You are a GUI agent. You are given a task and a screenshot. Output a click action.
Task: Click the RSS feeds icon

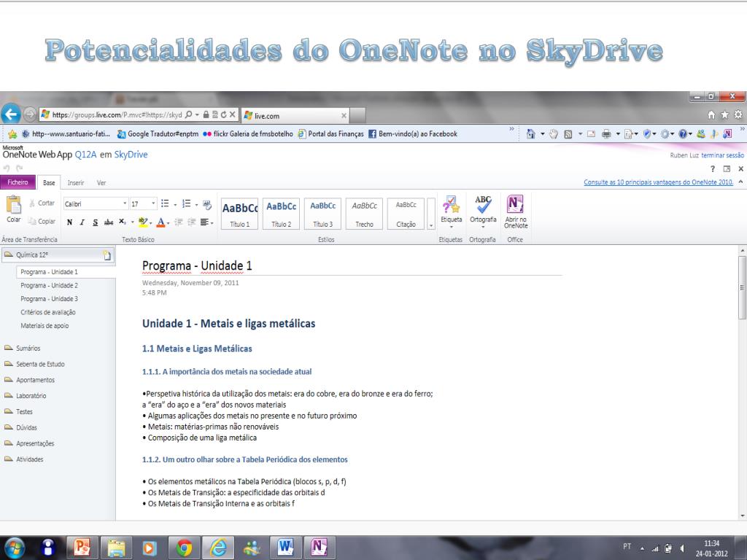coord(568,134)
